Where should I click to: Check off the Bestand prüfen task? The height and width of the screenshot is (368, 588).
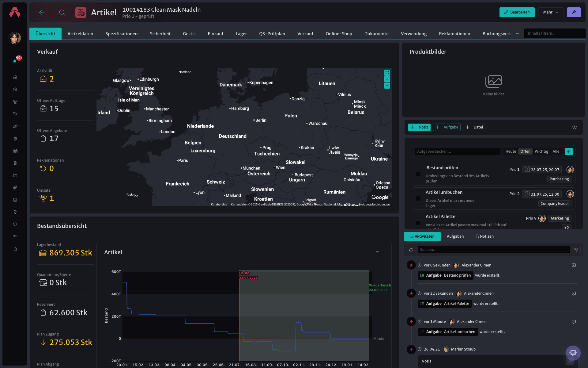(418, 174)
